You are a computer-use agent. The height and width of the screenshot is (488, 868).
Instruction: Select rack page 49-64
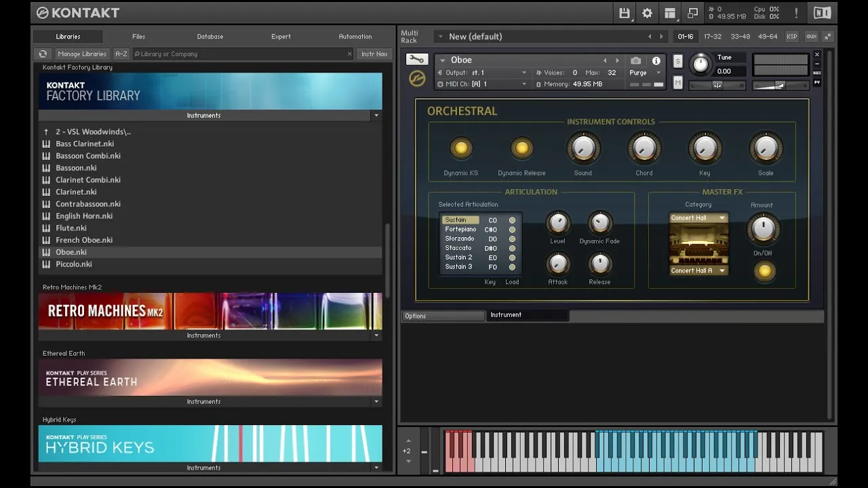tap(768, 37)
